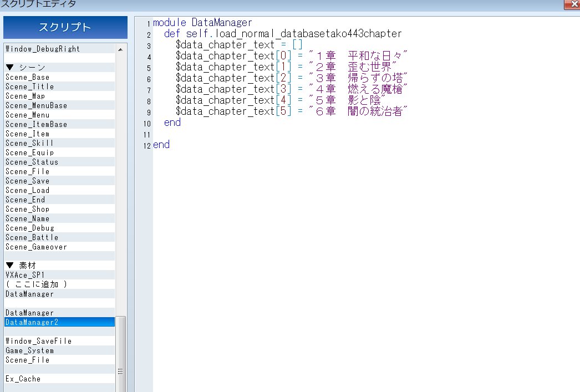The width and height of the screenshot is (580, 392).
Task: Open the Scene_Battle script
Action: [x=32, y=237]
